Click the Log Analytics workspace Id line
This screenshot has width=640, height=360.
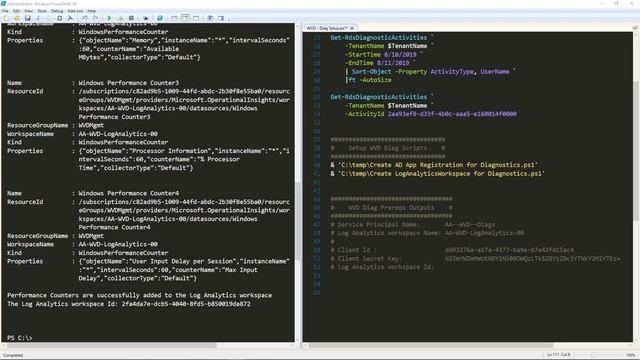tap(129, 304)
